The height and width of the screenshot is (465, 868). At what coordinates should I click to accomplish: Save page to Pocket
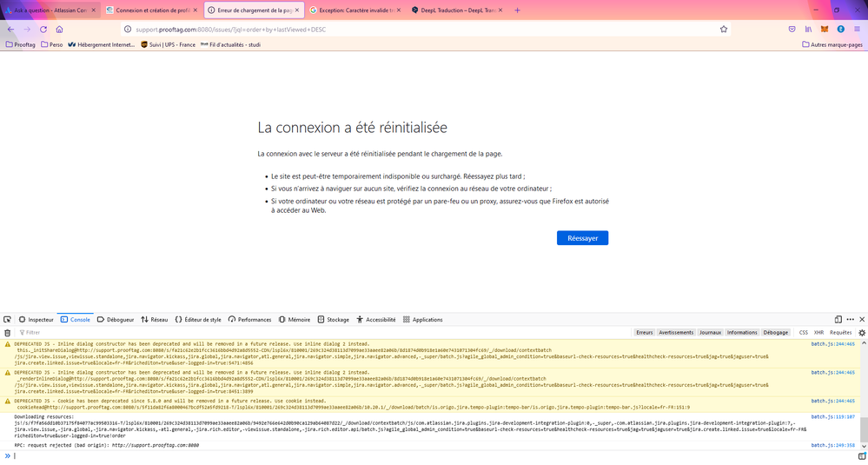coord(792,30)
